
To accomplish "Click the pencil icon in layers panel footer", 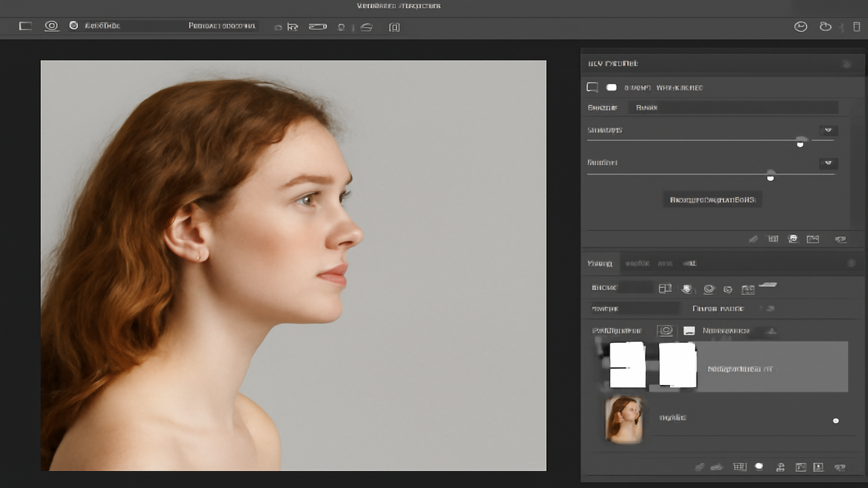I will 701,467.
